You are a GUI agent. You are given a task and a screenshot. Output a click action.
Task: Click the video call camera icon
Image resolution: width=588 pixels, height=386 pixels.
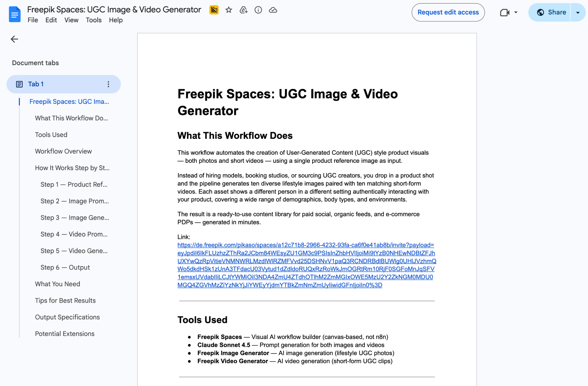[x=504, y=12]
